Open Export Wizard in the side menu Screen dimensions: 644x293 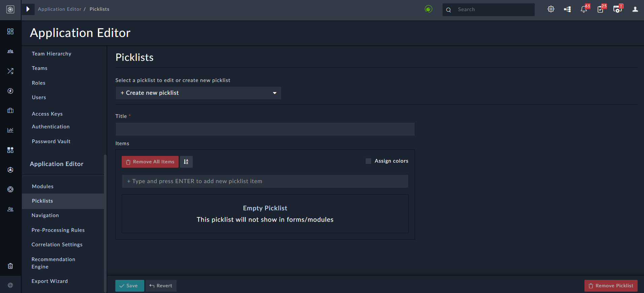point(50,281)
